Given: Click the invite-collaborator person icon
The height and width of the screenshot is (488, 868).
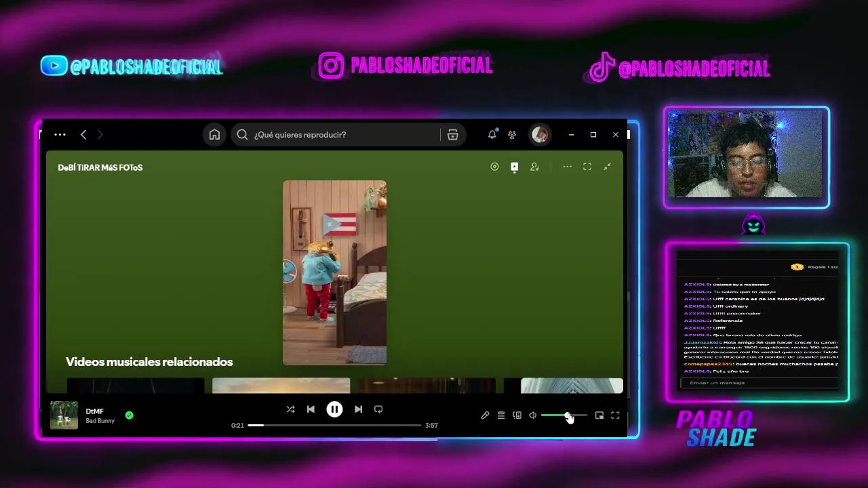Looking at the screenshot, I should coord(534,167).
